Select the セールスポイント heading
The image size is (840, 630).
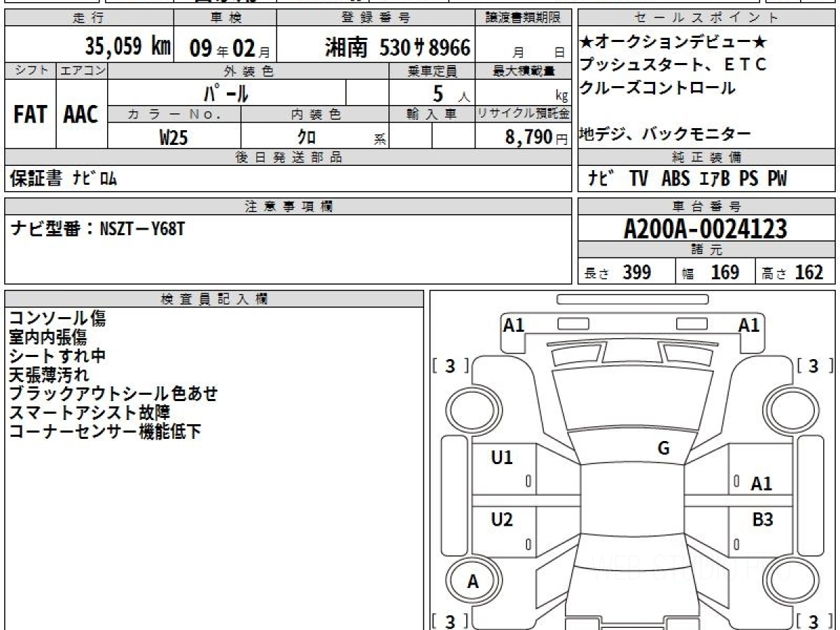click(707, 18)
